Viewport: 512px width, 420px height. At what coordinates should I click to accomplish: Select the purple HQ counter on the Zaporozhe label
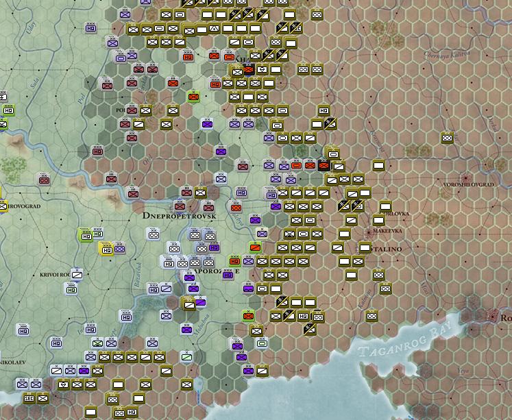pos(228,275)
